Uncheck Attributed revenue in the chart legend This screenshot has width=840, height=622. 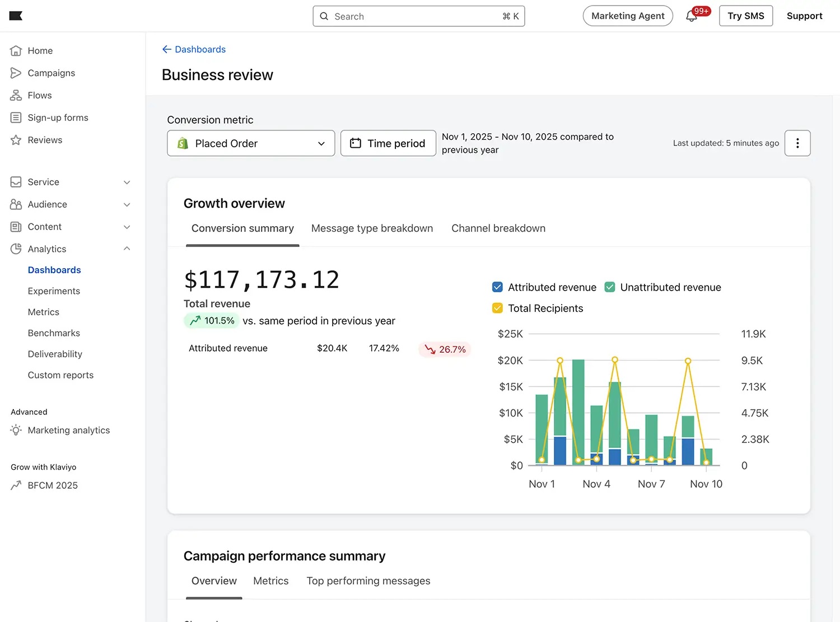click(497, 287)
